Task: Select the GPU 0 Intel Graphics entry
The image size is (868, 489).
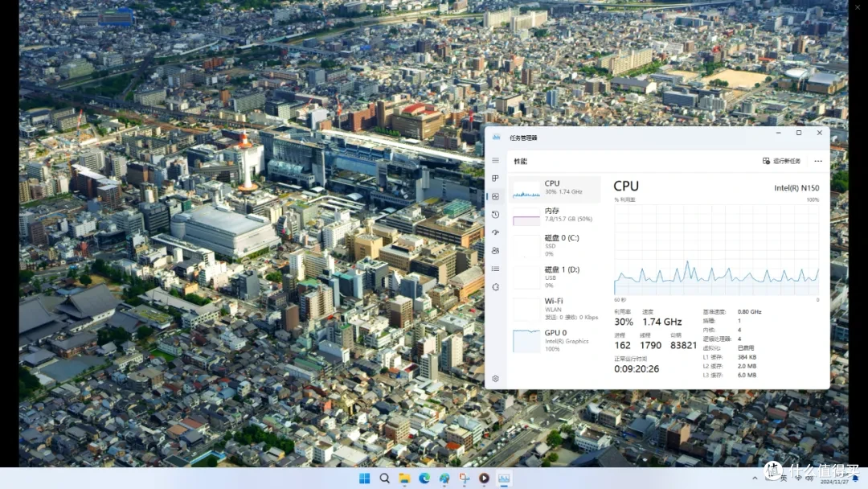Action: click(555, 340)
